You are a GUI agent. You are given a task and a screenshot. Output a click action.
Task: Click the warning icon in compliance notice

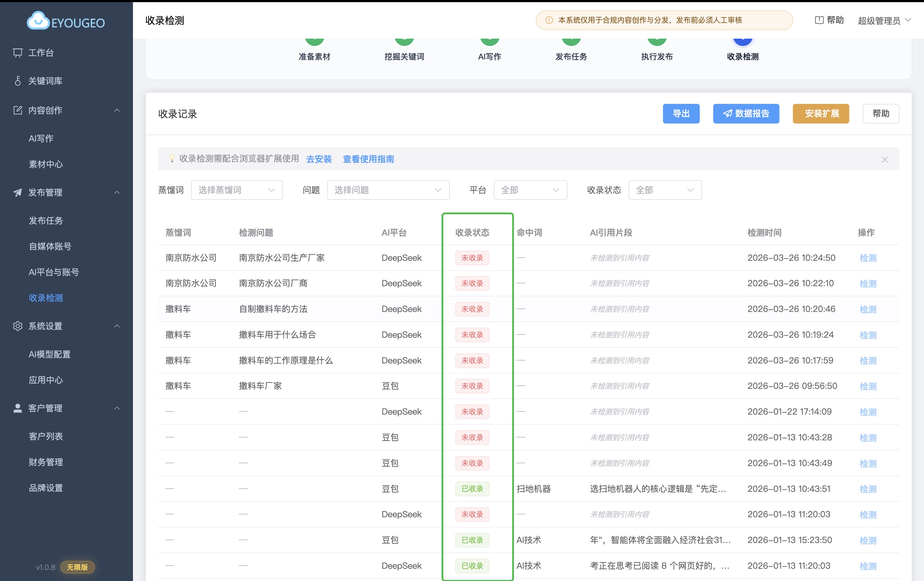(549, 20)
